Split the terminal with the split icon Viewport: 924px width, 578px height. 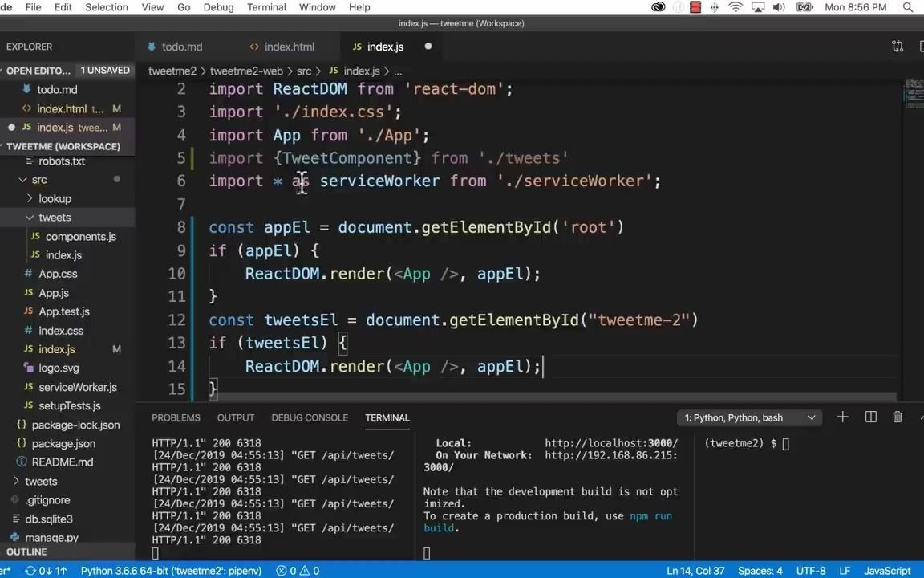point(870,417)
